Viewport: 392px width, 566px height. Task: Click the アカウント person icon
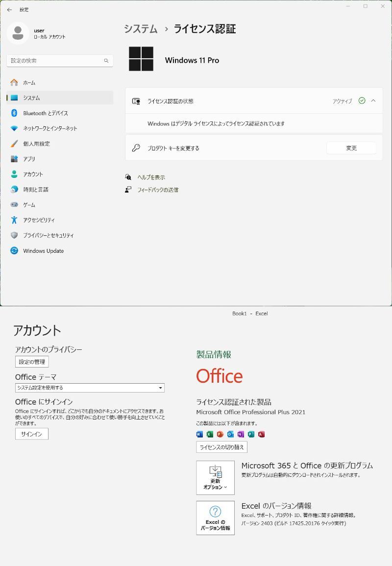14,174
